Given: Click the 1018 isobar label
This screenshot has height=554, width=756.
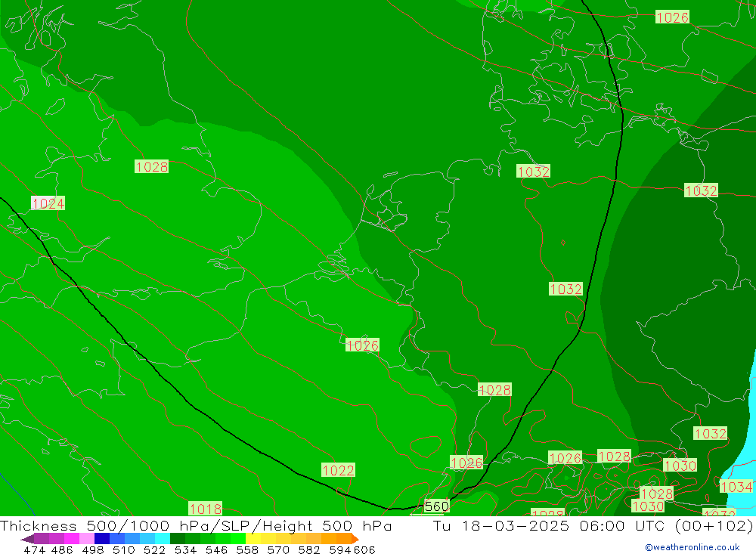Looking at the screenshot, I should click(x=205, y=509).
